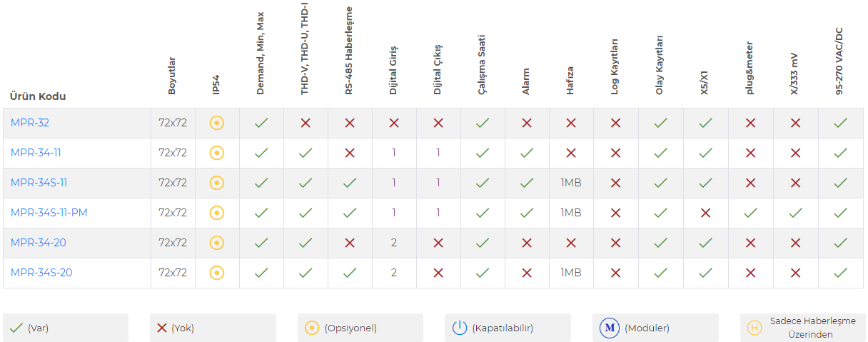868x342 pixels.
Task: Click the 72x72 size cell for MPR-34-20
Action: coord(173,243)
